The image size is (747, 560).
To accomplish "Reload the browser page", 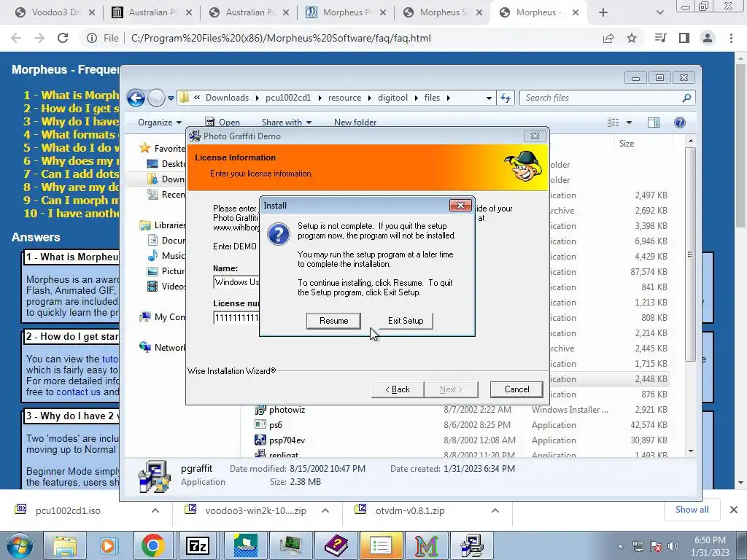I will 63,38.
